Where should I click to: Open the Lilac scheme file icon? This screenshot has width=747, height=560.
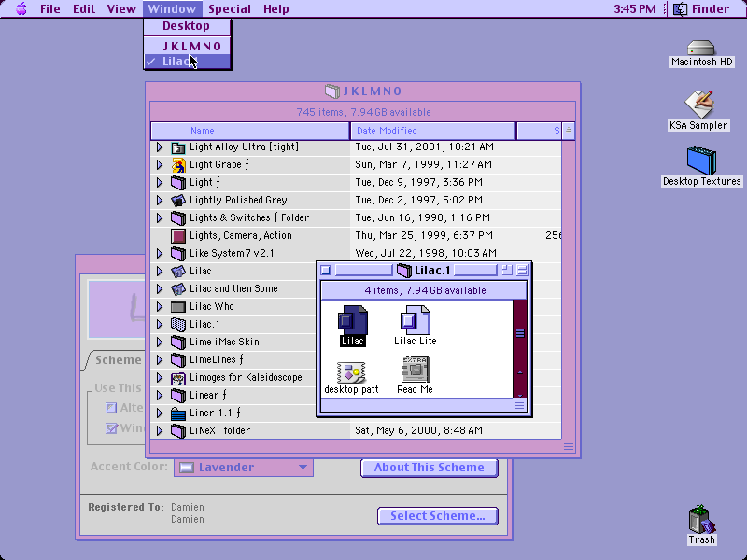[353, 319]
